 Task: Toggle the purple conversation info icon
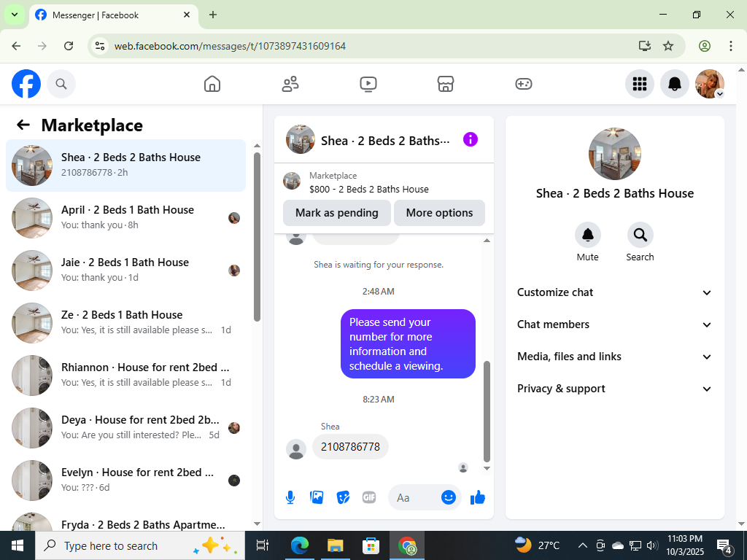pos(471,139)
